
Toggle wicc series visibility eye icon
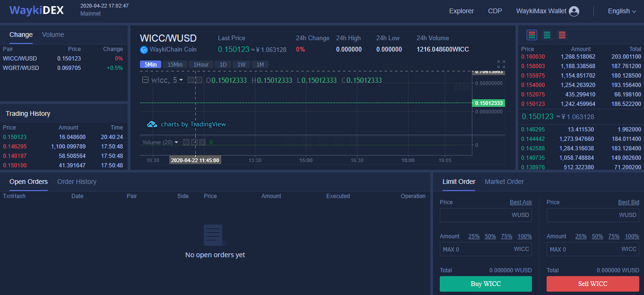click(x=191, y=80)
